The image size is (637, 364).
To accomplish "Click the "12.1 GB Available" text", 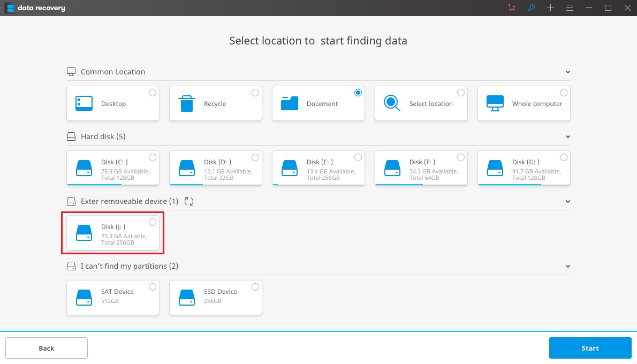I will (229, 171).
